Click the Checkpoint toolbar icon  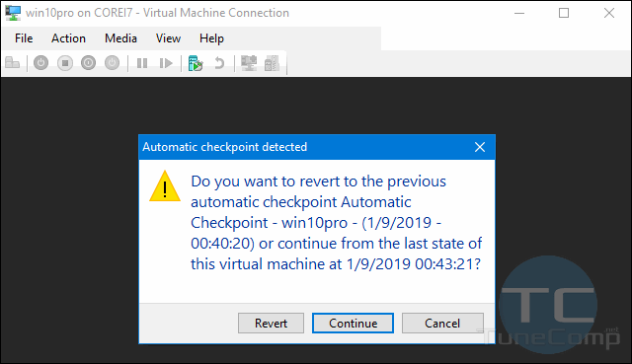point(196,63)
